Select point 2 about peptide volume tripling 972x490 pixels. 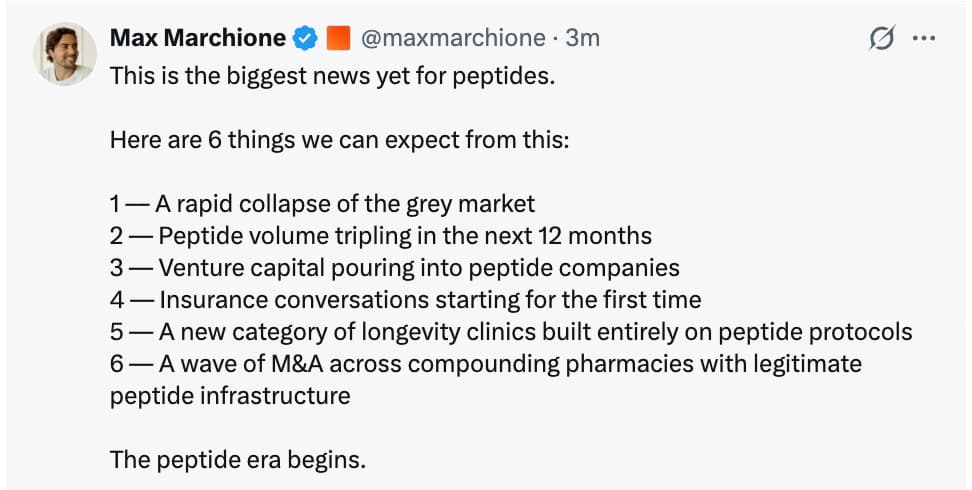click(x=380, y=236)
